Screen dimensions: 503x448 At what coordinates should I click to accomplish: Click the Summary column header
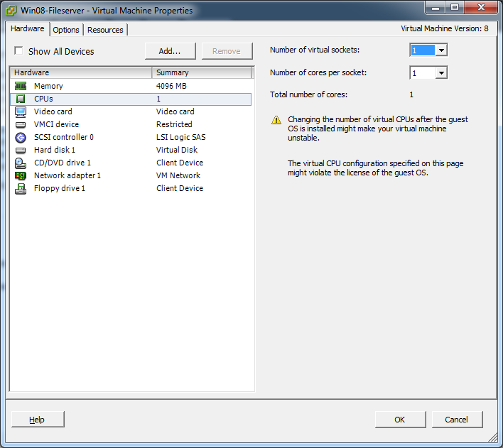pyautogui.click(x=202, y=72)
